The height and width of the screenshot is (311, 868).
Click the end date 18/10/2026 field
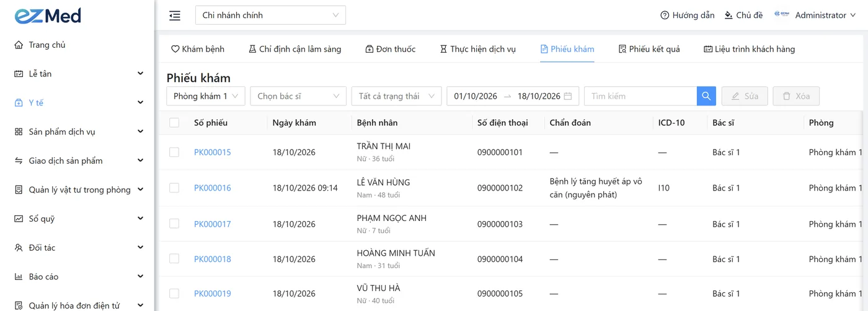[x=539, y=96]
